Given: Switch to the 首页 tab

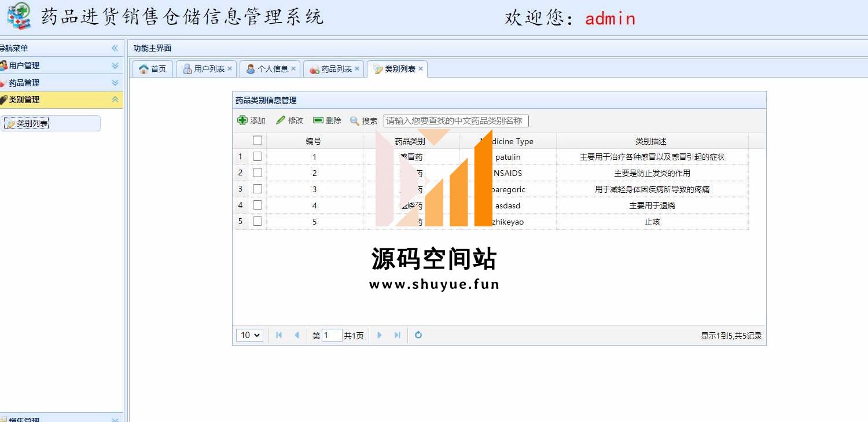Looking at the screenshot, I should click(x=153, y=69).
